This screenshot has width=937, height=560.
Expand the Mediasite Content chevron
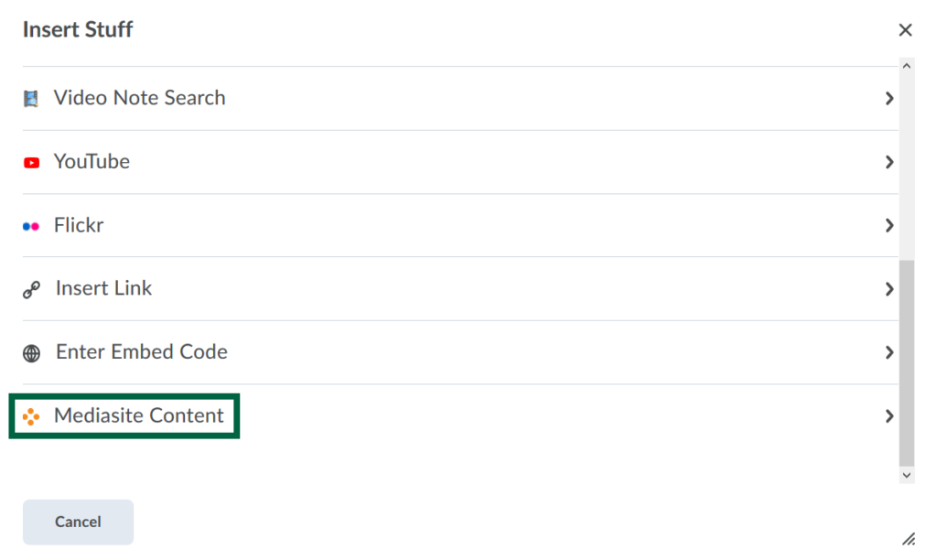coord(889,415)
